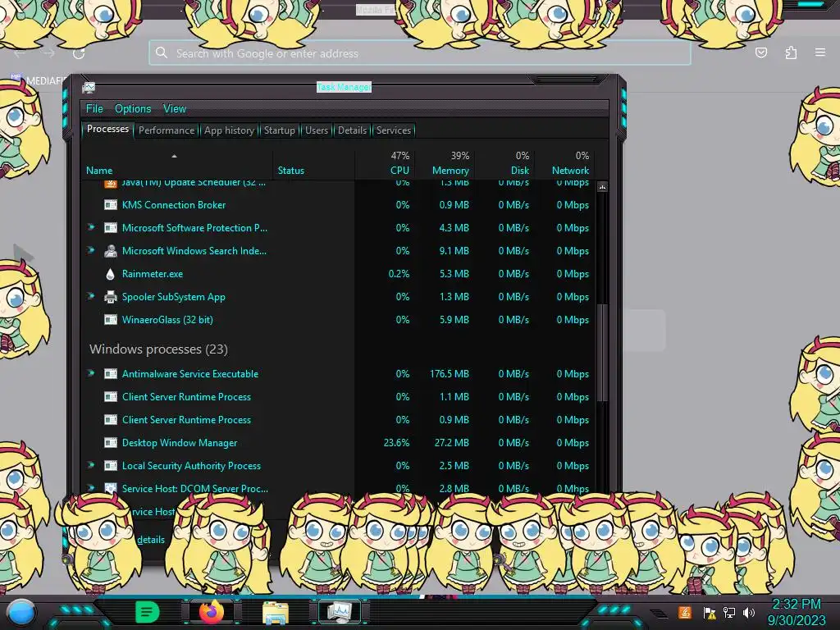Expand Local Security Authority Process

pyautogui.click(x=91, y=466)
